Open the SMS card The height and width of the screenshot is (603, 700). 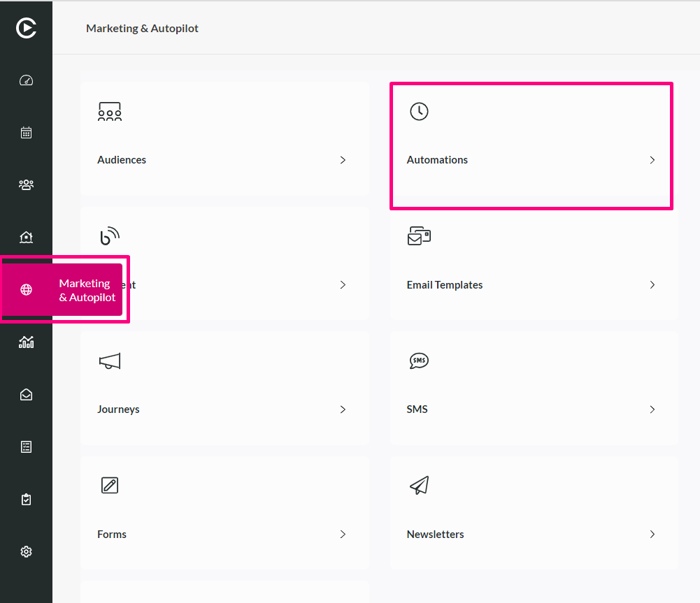point(534,388)
